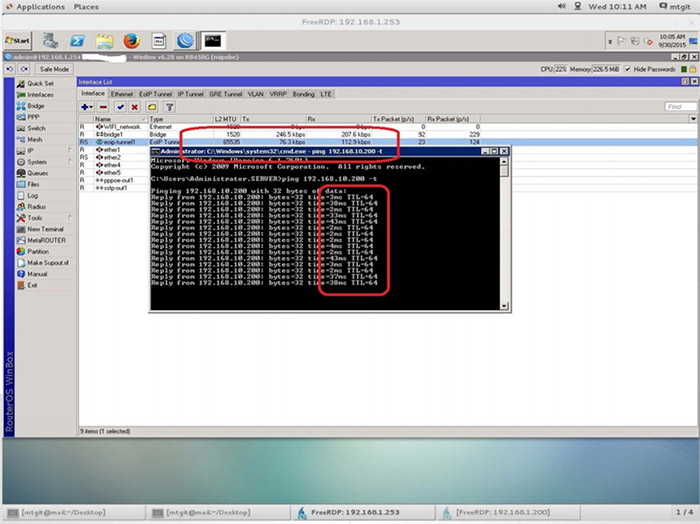This screenshot has width=700, height=524.
Task: Open Server Manager taskbar icon
Action: 50,41
